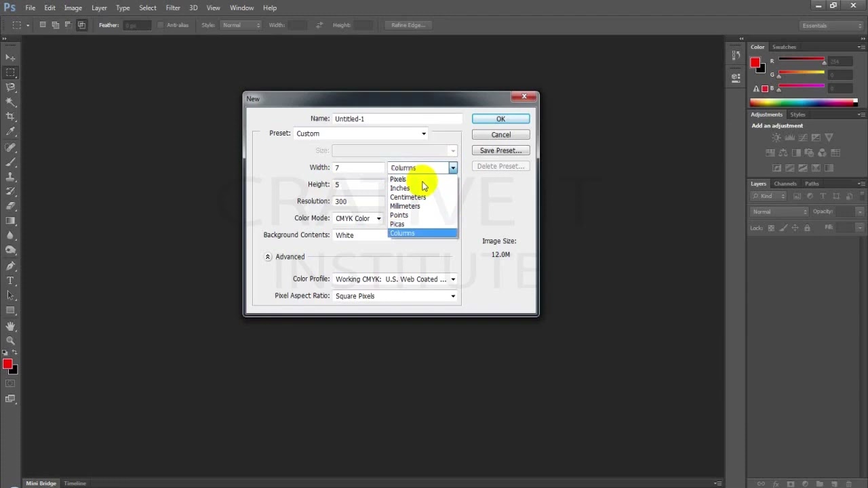Select the Dodge tool
The height and width of the screenshot is (488, 868).
tap(10, 251)
